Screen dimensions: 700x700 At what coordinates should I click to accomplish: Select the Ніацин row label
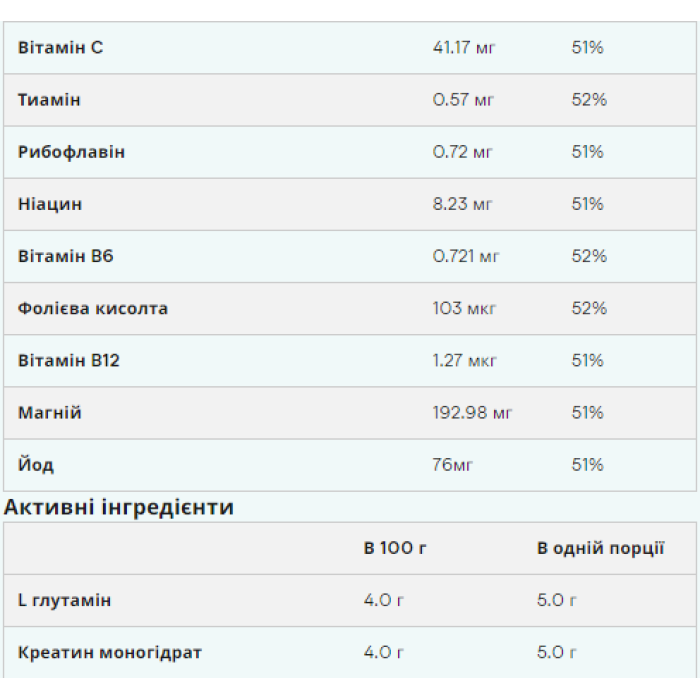pyautogui.click(x=50, y=204)
